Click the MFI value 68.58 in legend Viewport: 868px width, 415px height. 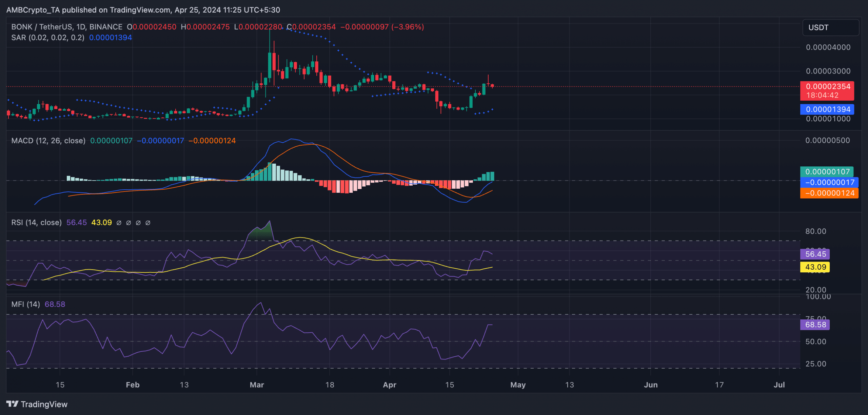click(55, 304)
